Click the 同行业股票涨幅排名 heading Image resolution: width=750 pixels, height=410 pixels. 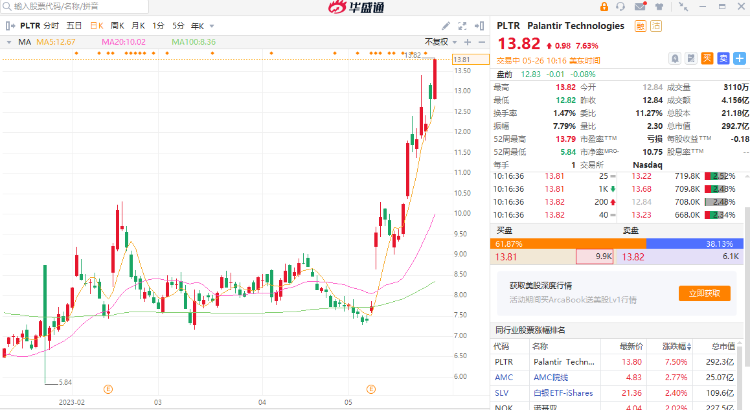(x=530, y=331)
